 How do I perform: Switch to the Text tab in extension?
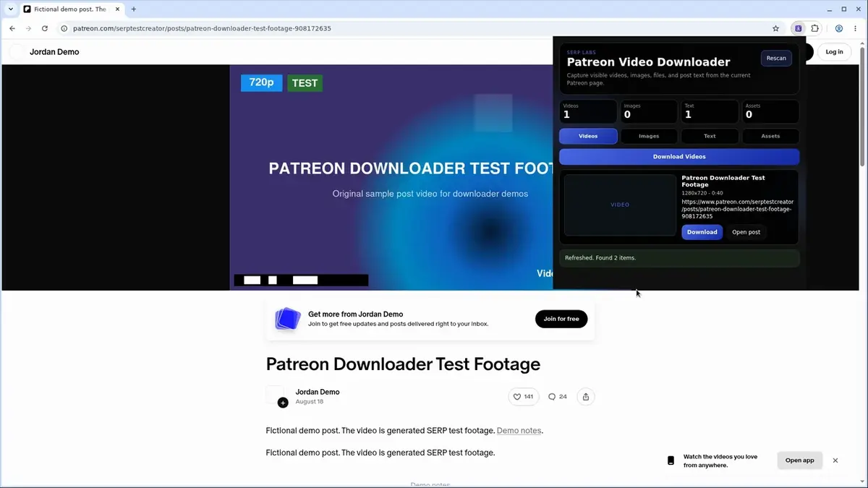(x=710, y=136)
